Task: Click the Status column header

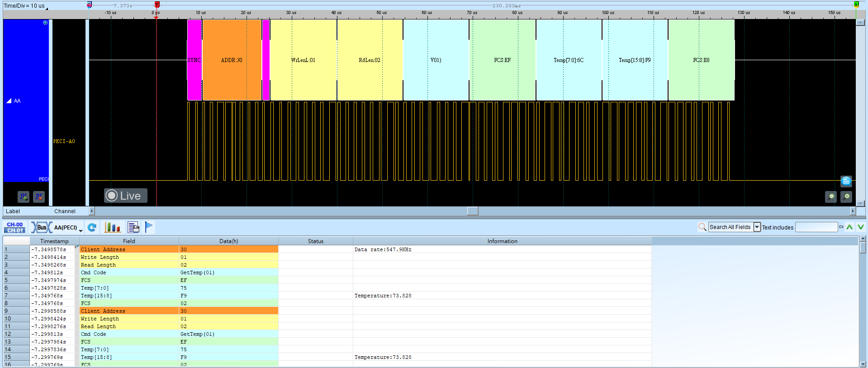Action: (x=316, y=241)
